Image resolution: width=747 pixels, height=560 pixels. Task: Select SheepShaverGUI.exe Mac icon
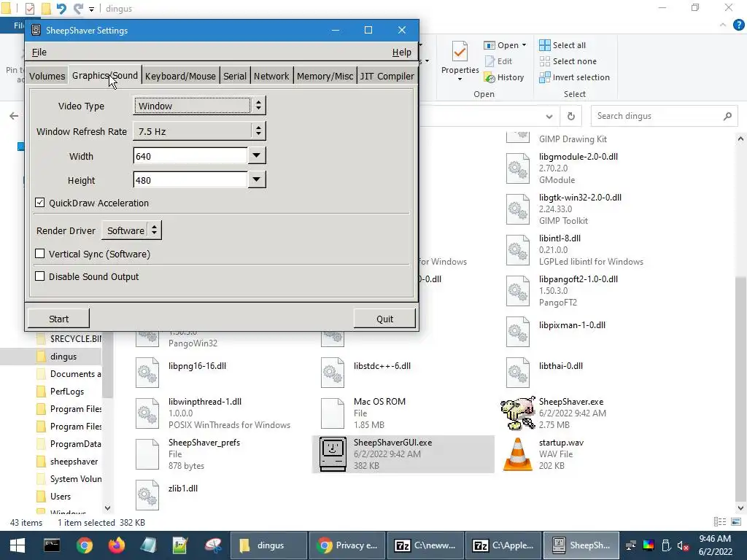[333, 454]
